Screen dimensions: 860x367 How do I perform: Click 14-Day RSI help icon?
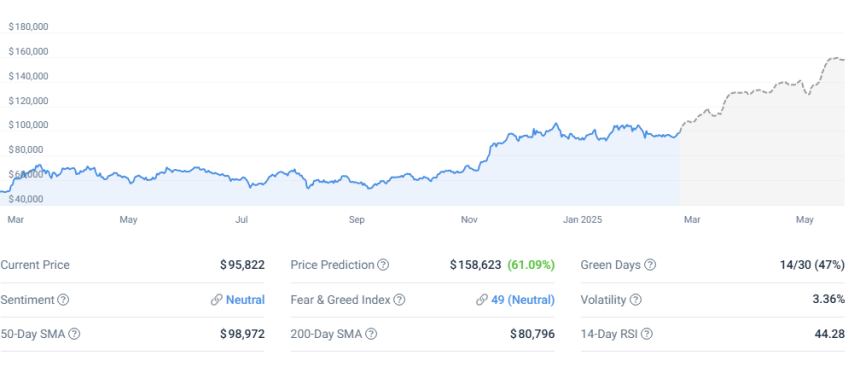pos(647,334)
